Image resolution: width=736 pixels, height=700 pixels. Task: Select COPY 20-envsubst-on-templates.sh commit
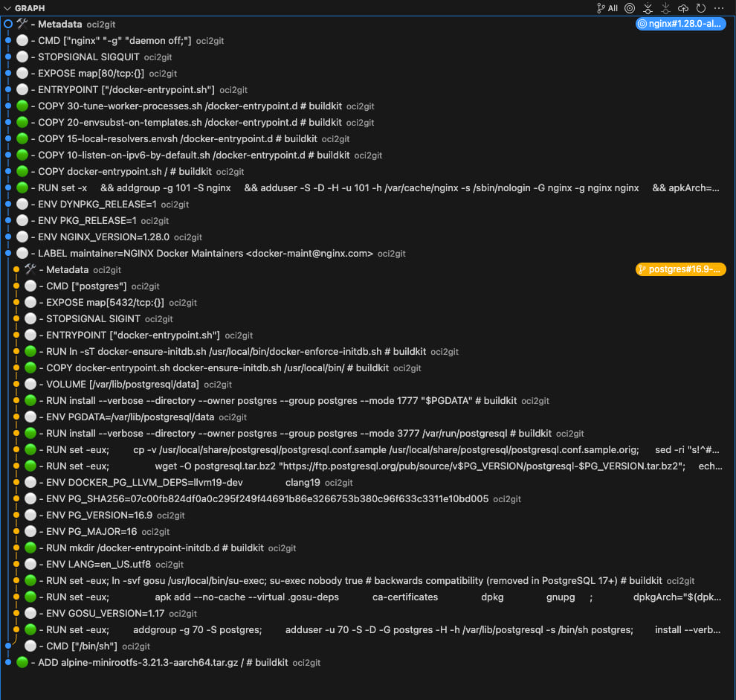tap(368, 123)
